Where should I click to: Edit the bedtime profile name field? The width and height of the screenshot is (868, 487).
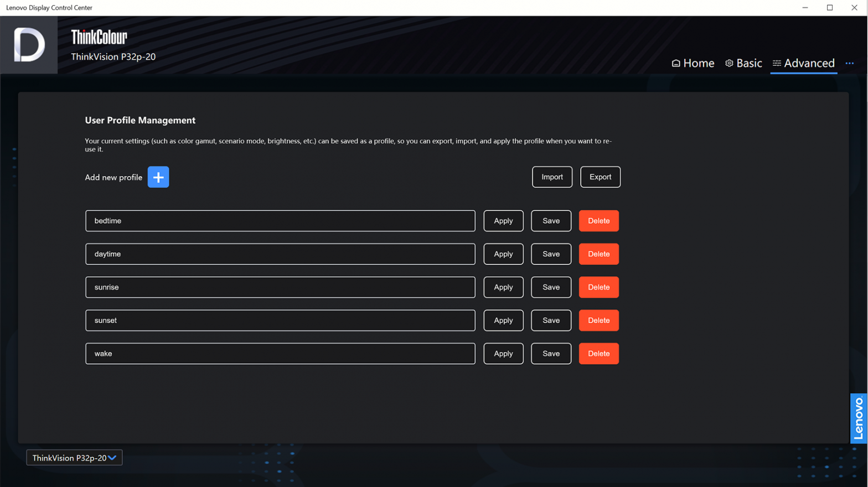(280, 221)
